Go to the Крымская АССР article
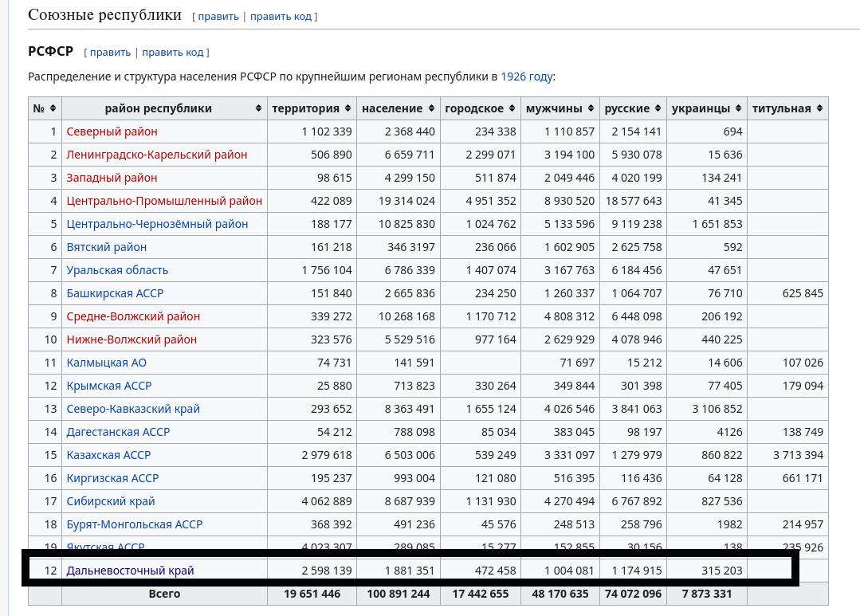Screen dimensions: 860x616 [109, 386]
